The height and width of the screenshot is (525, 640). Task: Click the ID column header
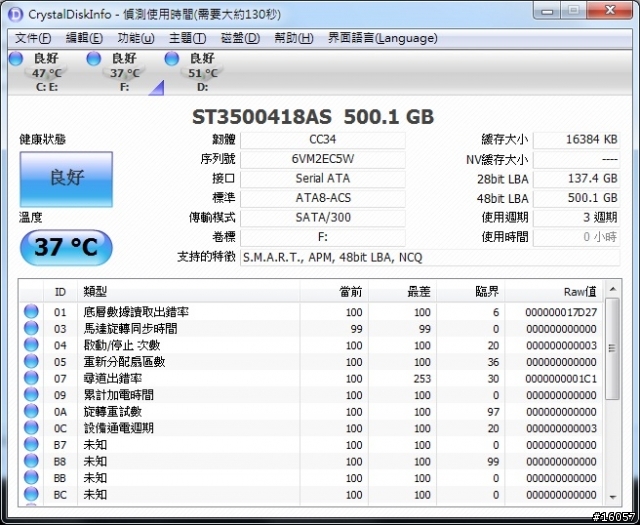tap(60, 291)
